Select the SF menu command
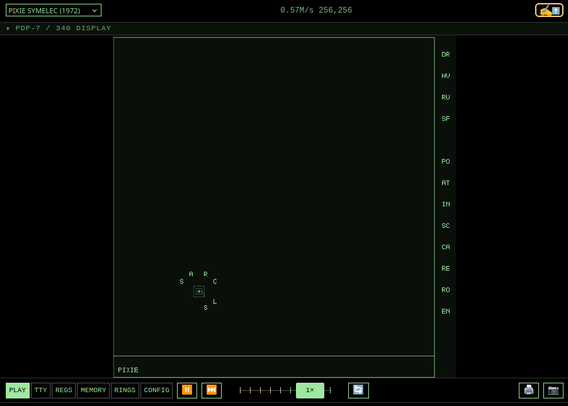 coord(446,118)
